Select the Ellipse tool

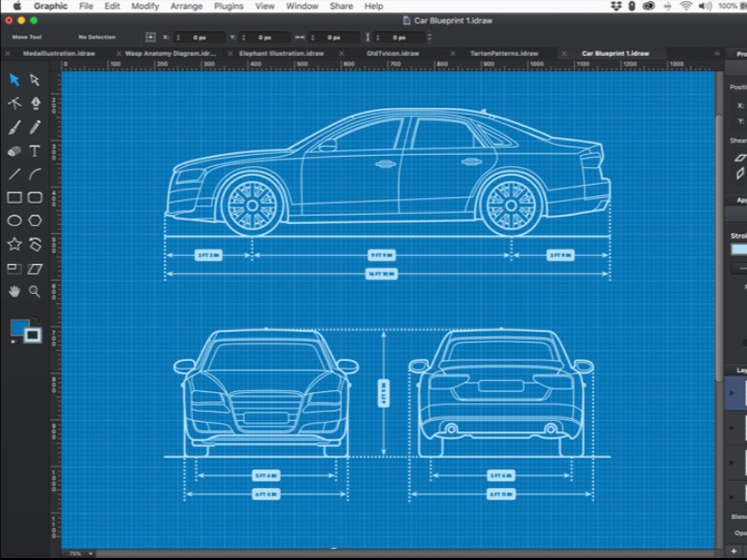tap(14, 220)
